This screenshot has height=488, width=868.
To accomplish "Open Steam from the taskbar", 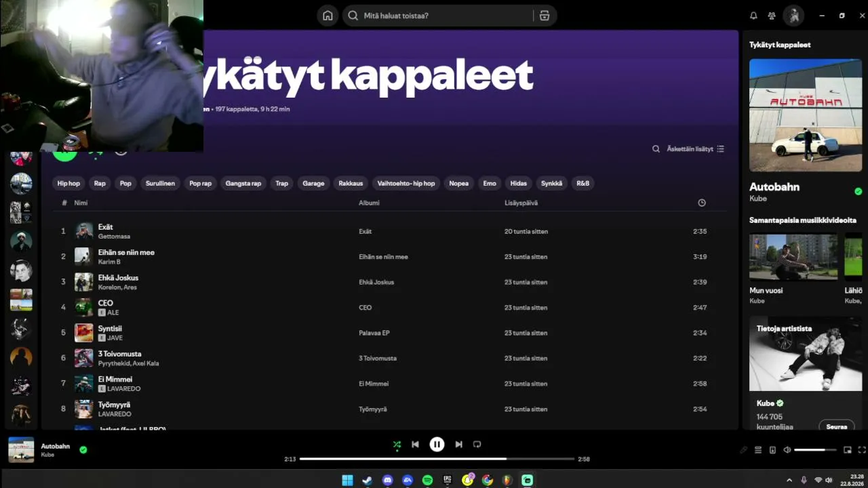I will coord(367,480).
